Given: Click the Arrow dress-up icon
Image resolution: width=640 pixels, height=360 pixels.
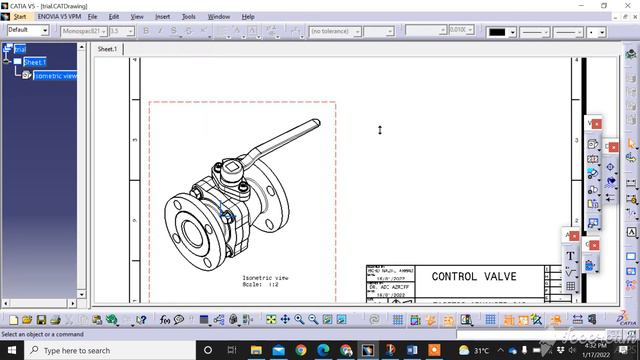Looking at the screenshot, I should [x=610, y=198].
